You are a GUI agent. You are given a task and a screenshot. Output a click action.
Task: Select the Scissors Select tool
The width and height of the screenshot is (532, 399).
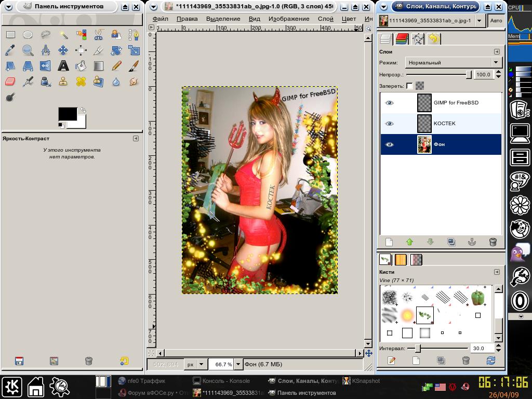(x=98, y=35)
